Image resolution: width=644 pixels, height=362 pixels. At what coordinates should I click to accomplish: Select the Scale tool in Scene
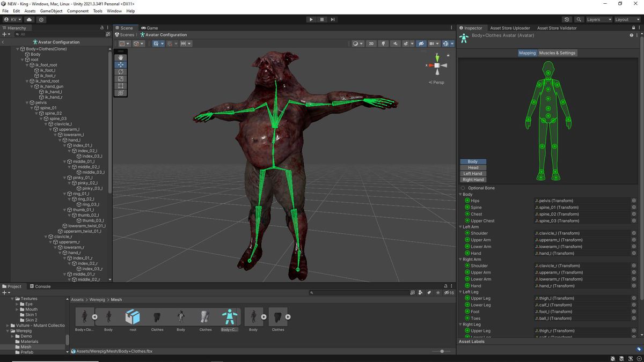121,78
